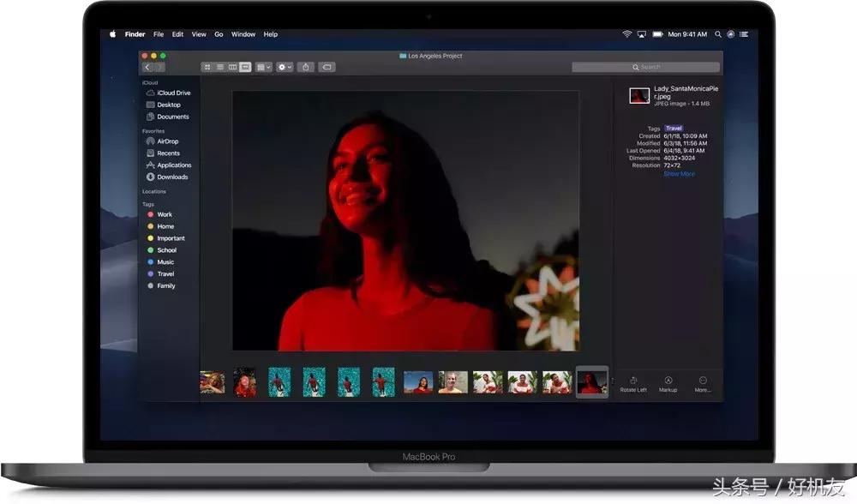The image size is (857, 504).
Task: Open the group-by arrange dropdown
Action: 264,67
